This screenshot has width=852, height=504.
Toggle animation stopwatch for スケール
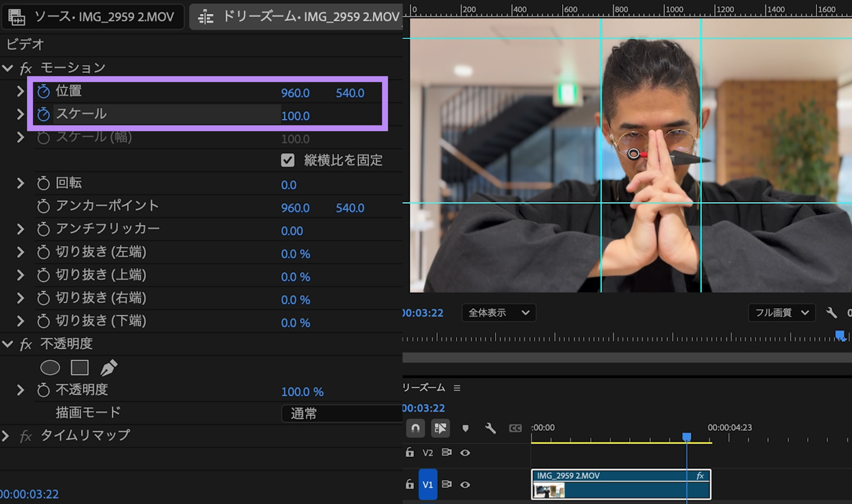(x=43, y=114)
